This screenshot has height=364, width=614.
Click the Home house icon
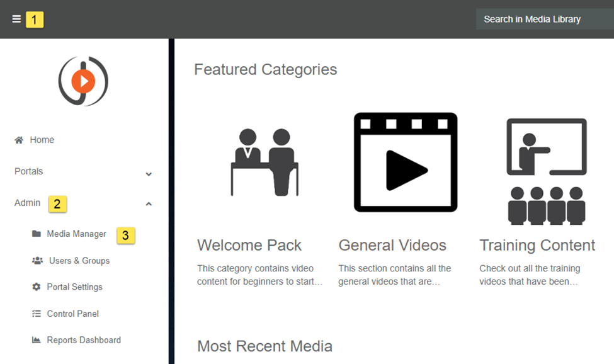19,140
